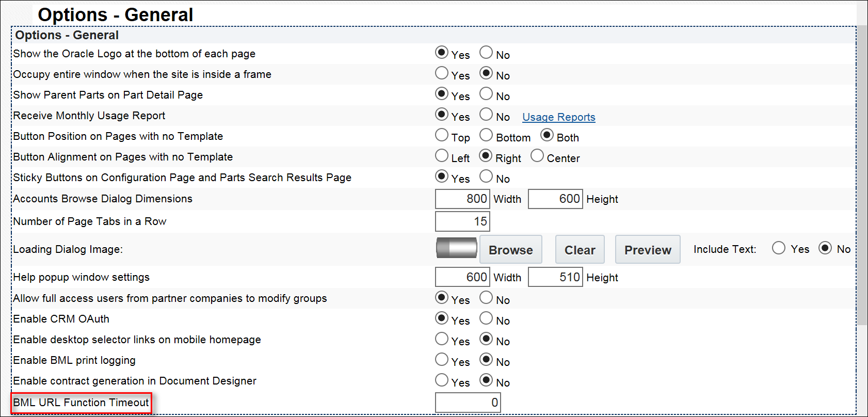Select Yes for Occupy entire window
Image resolution: width=868 pixels, height=417 pixels.
[x=442, y=73]
